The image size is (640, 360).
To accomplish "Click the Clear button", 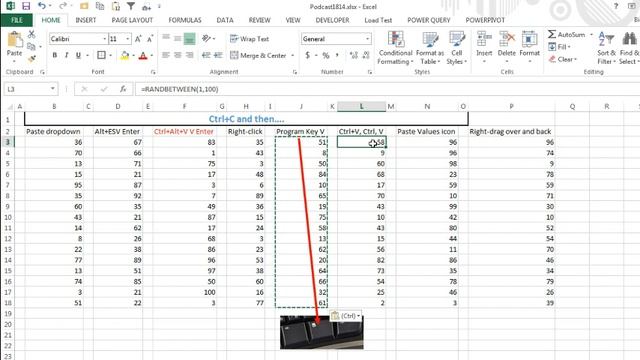I will coord(563,59).
